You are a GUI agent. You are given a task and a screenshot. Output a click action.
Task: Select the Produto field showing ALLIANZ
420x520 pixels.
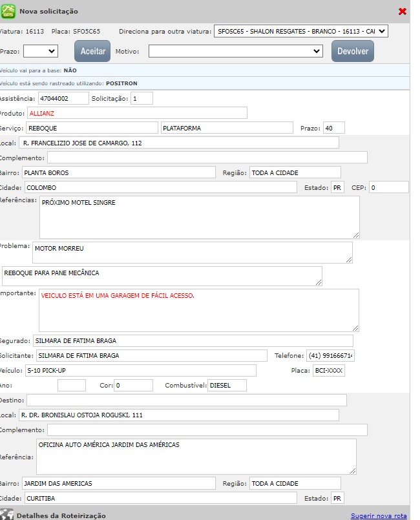[137, 113]
